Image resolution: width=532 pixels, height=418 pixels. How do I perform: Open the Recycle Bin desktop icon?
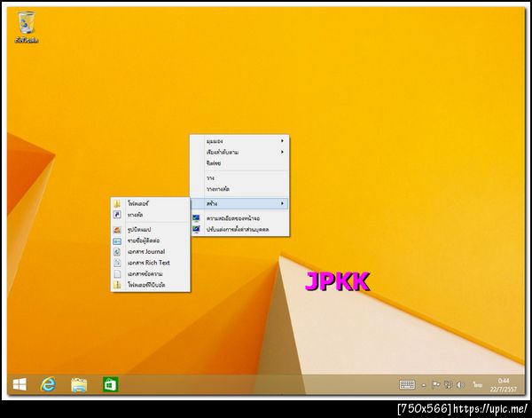(x=26, y=28)
